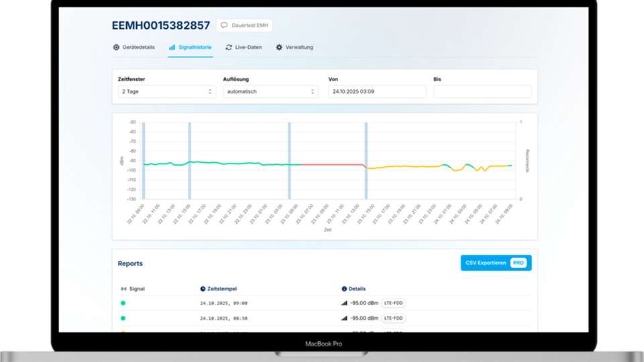Open the Zeitfenster dropdown showing 2 Tage
This screenshot has width=644, height=362.
pos(166,92)
